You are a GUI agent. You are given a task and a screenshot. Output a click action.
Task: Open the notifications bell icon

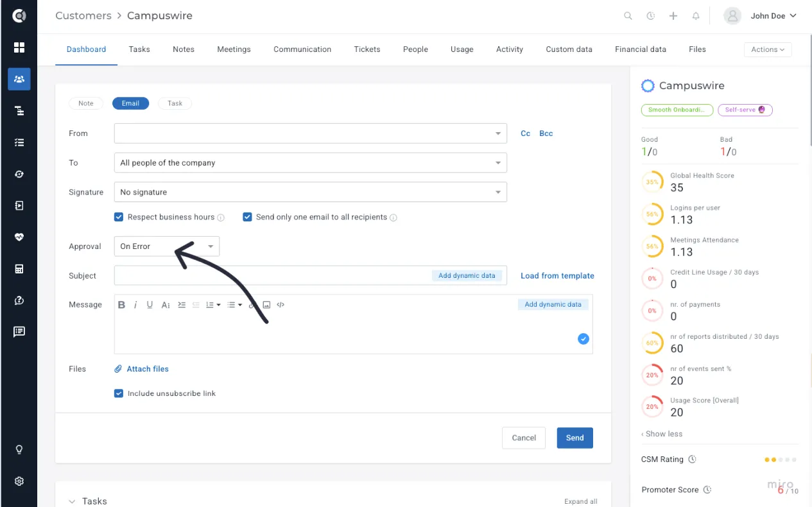[696, 16]
